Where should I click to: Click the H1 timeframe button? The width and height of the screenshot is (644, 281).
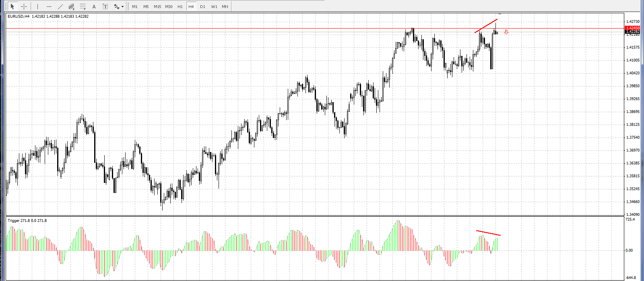click(180, 6)
